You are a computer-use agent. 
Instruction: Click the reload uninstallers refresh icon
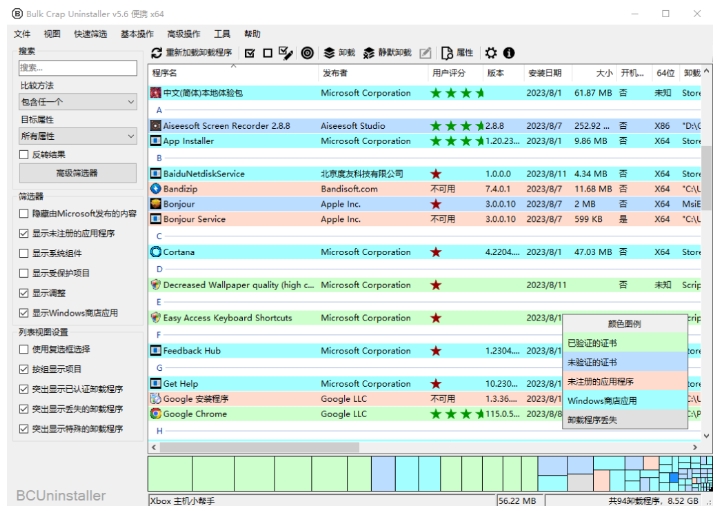pyautogui.click(x=156, y=53)
